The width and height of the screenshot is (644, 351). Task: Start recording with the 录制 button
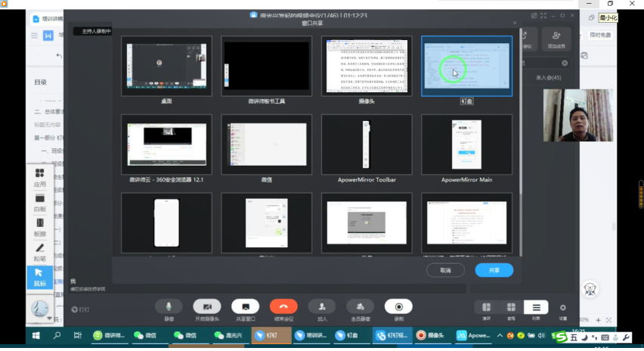click(398, 306)
